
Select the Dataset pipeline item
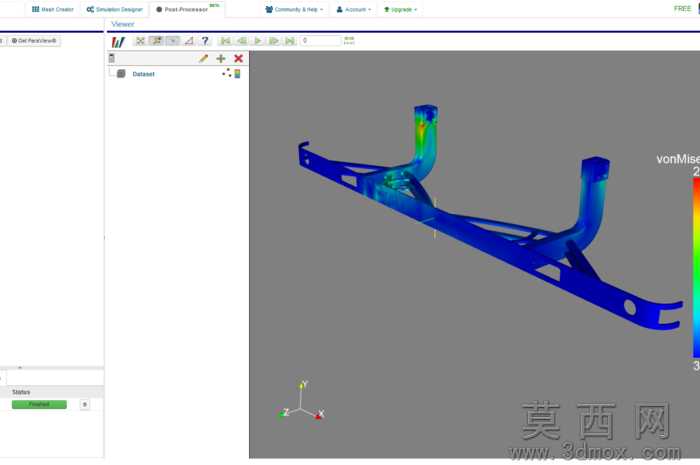pos(143,74)
